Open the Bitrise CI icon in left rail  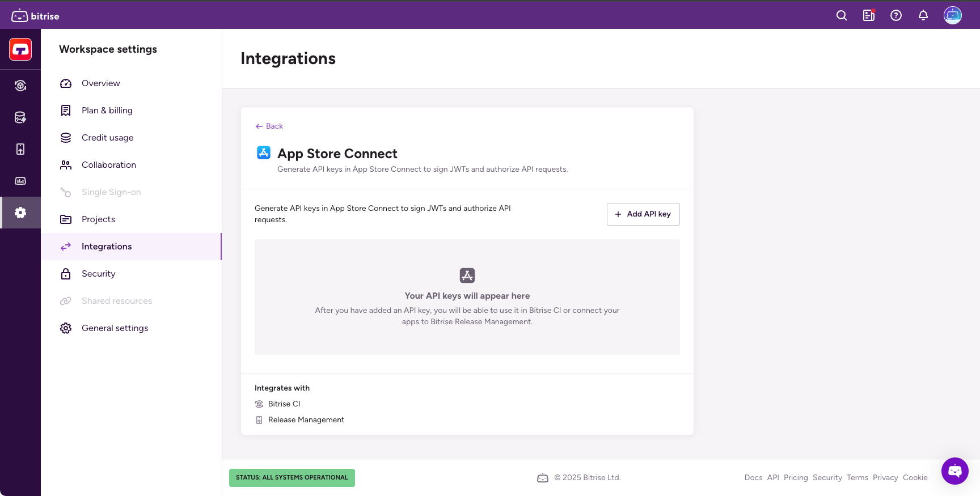20,86
